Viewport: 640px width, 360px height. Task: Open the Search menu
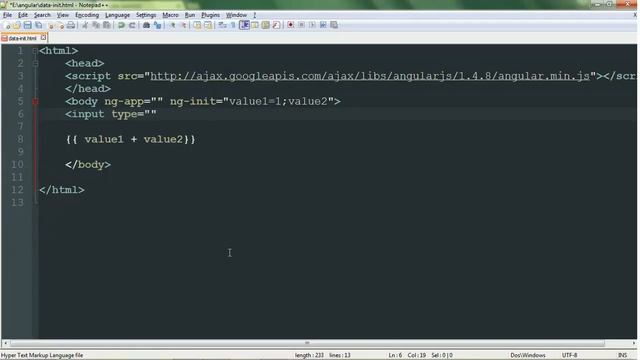(42, 15)
